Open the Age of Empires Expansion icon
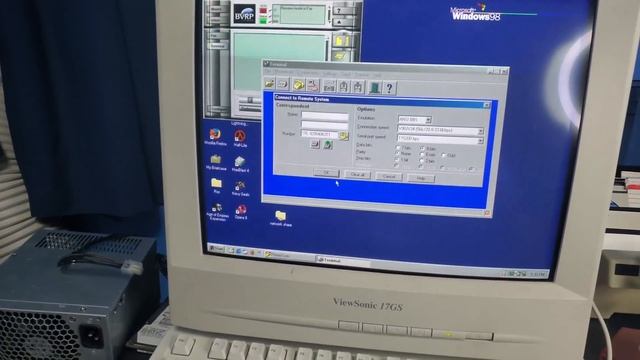640x360 pixels. 217,212
